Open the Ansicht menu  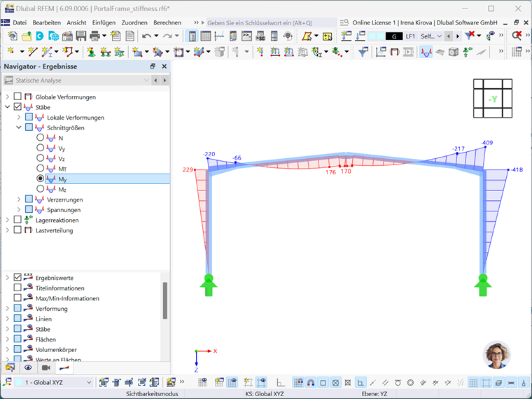[76, 22]
